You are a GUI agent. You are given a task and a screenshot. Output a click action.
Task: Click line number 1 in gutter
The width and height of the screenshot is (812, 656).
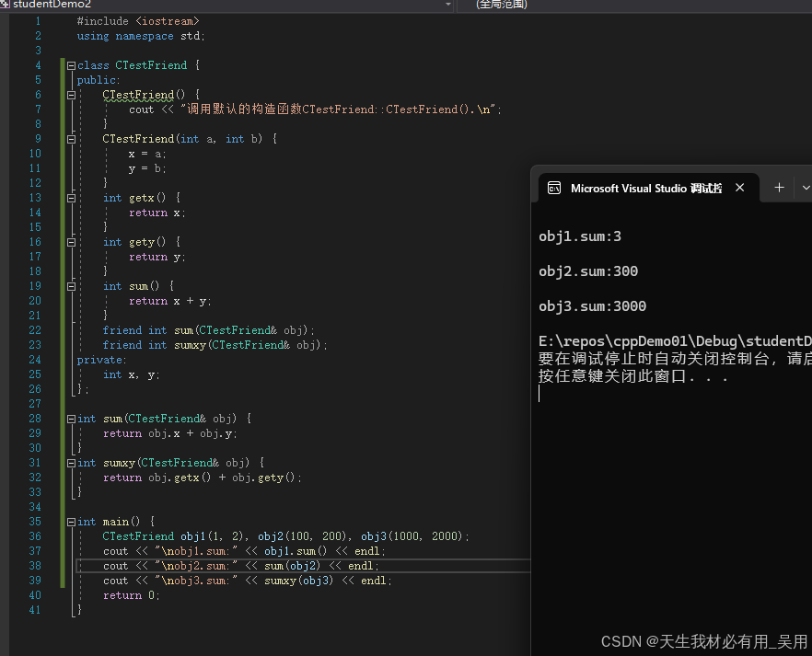38,22
